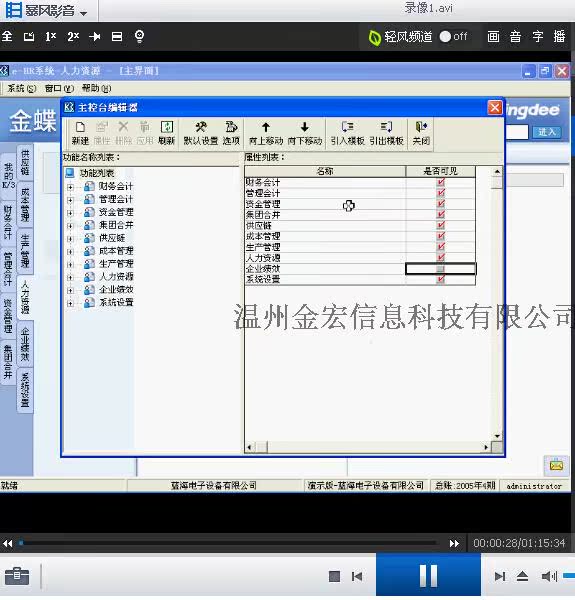
Task: Uncheck visibility for 供应链 row
Action: tap(441, 225)
